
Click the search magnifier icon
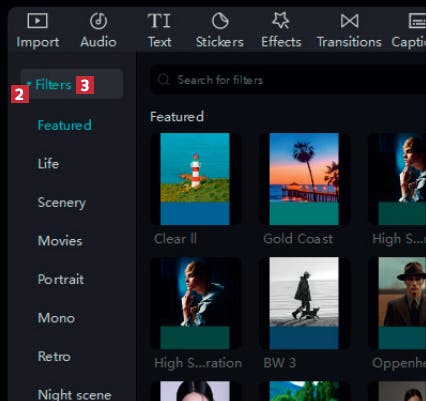pyautogui.click(x=164, y=80)
